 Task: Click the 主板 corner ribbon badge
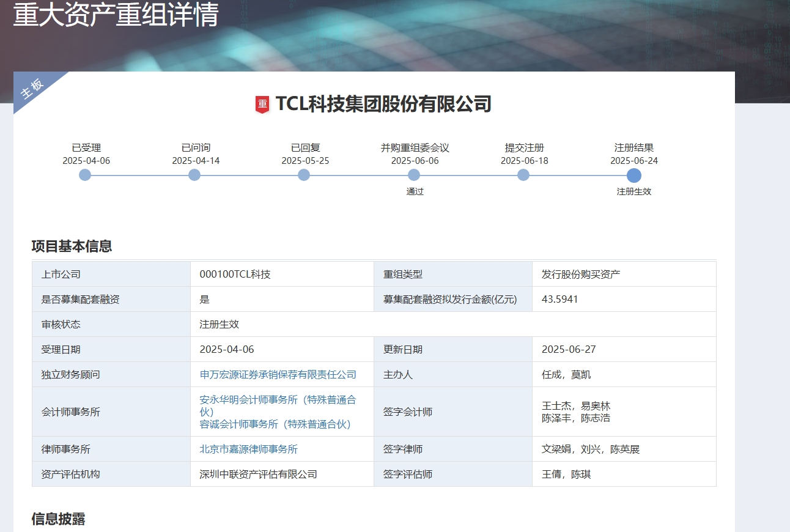33,89
